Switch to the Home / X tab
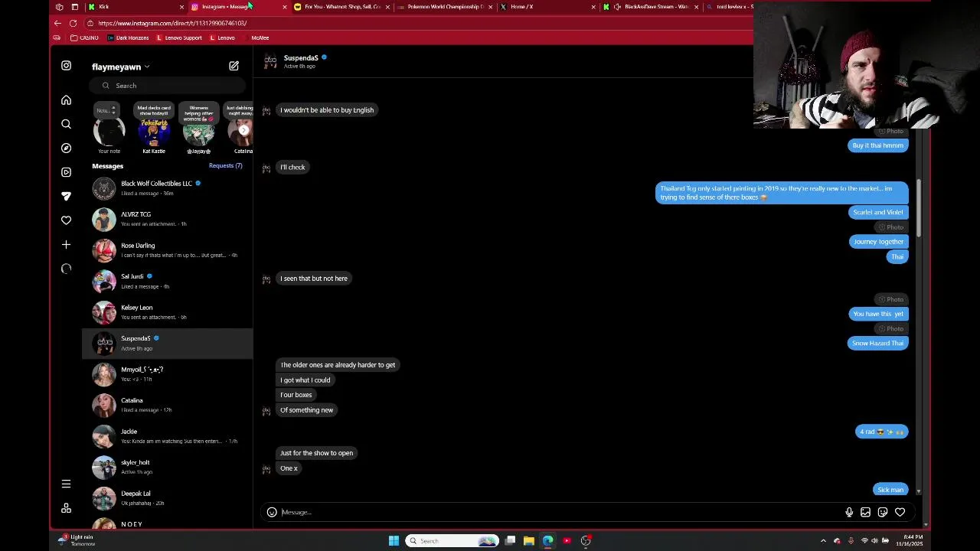 pyautogui.click(x=547, y=7)
